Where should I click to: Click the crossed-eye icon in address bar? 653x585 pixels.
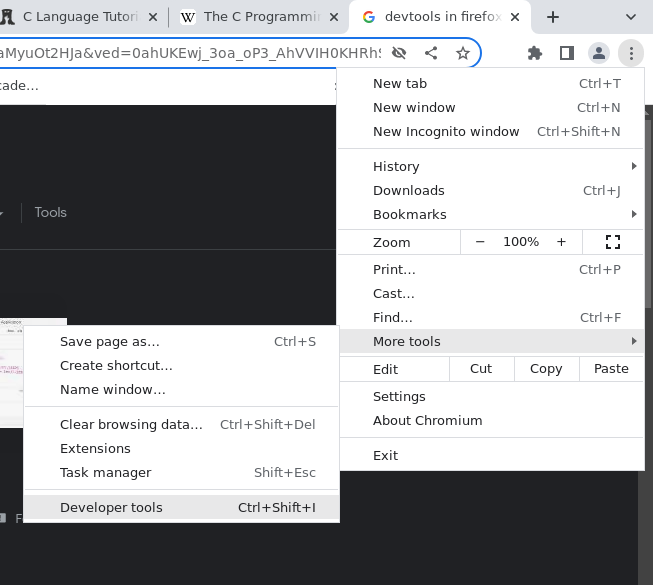399,53
